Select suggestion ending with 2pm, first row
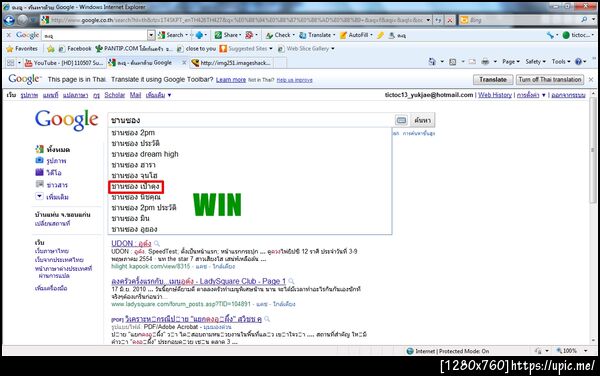Image resolution: width=600 pixels, height=376 pixels. [x=133, y=133]
